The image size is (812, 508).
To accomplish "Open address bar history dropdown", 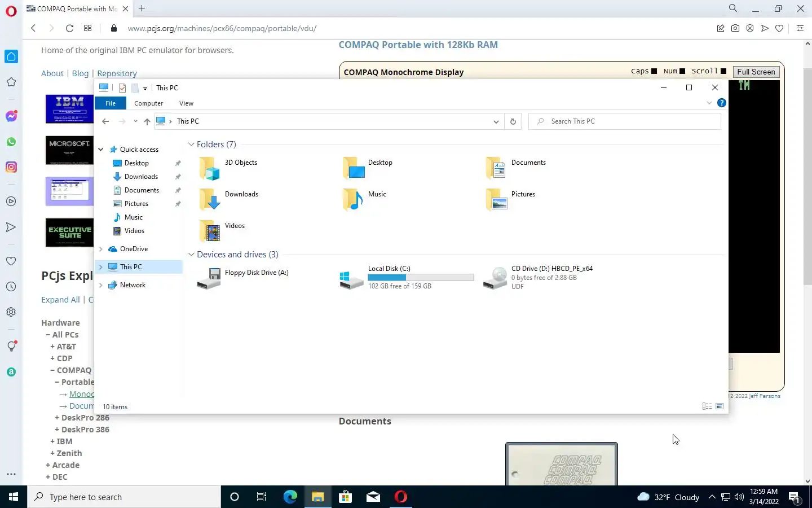I will pos(496,121).
